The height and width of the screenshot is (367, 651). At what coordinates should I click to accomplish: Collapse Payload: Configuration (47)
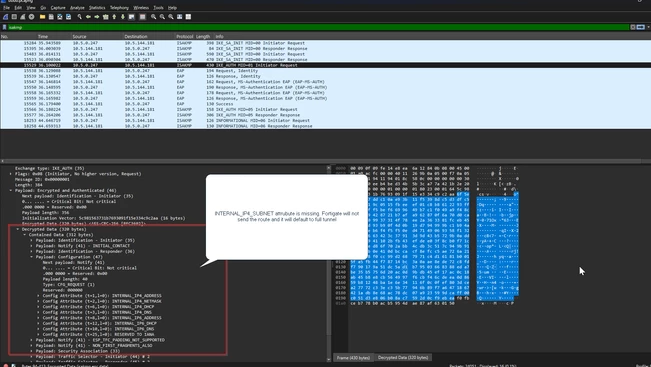[x=32, y=257]
